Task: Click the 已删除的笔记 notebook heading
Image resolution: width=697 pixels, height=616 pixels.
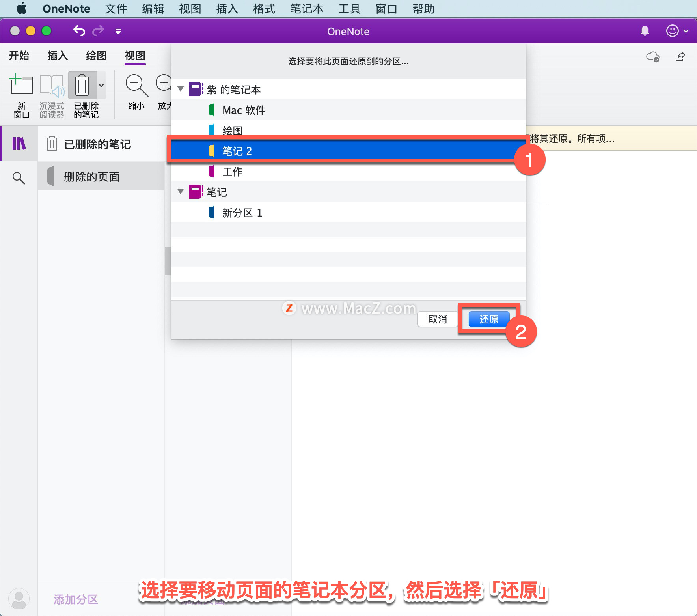Action: 97,144
